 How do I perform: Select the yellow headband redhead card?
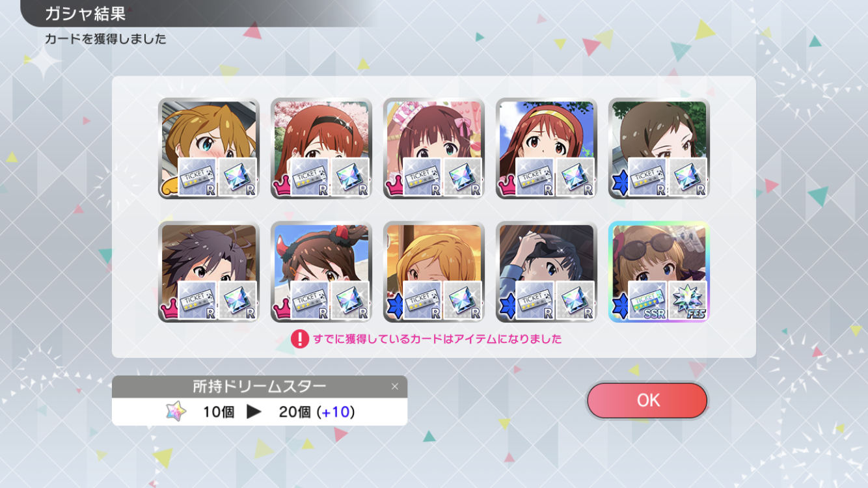pos(546,148)
